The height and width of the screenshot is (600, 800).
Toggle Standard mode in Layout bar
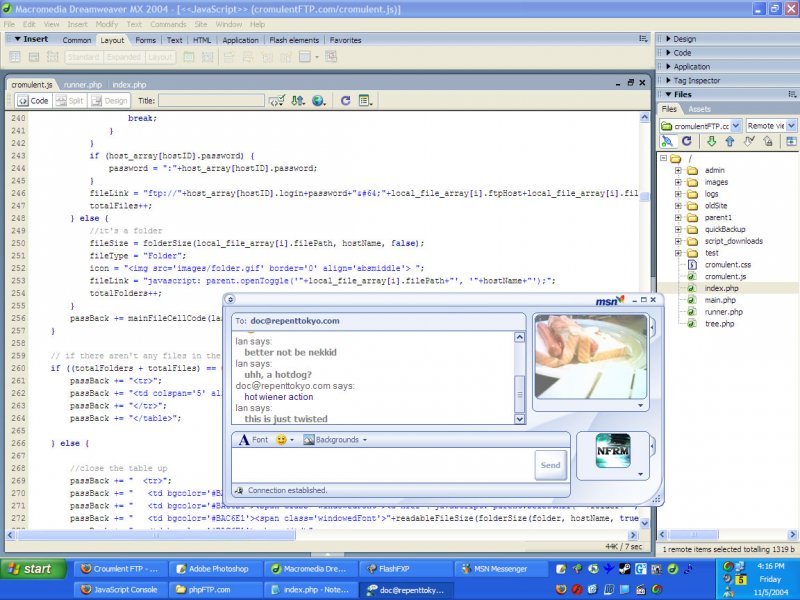click(x=84, y=57)
